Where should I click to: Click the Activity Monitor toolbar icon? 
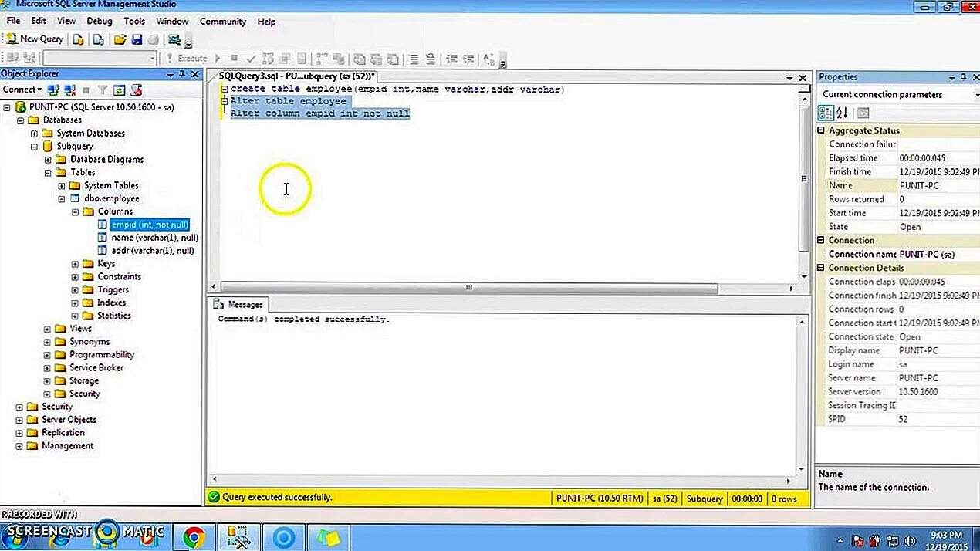174,39
